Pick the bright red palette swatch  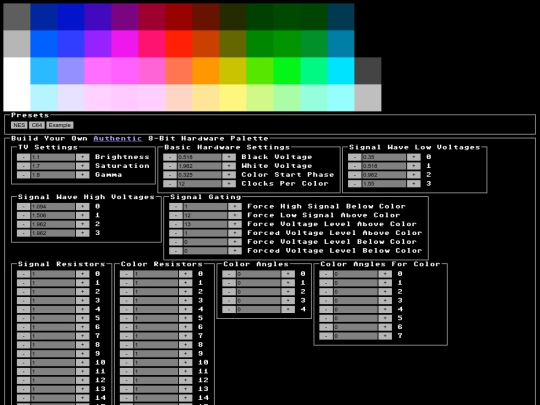(179, 44)
